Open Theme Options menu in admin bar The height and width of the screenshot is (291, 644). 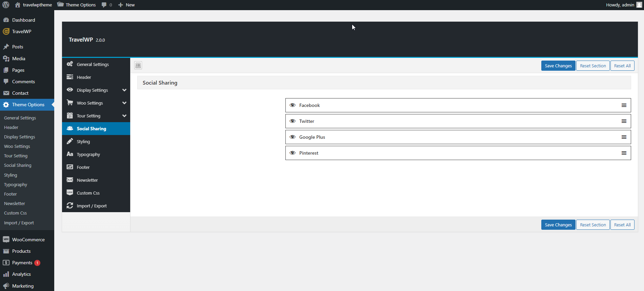pyautogui.click(x=77, y=5)
